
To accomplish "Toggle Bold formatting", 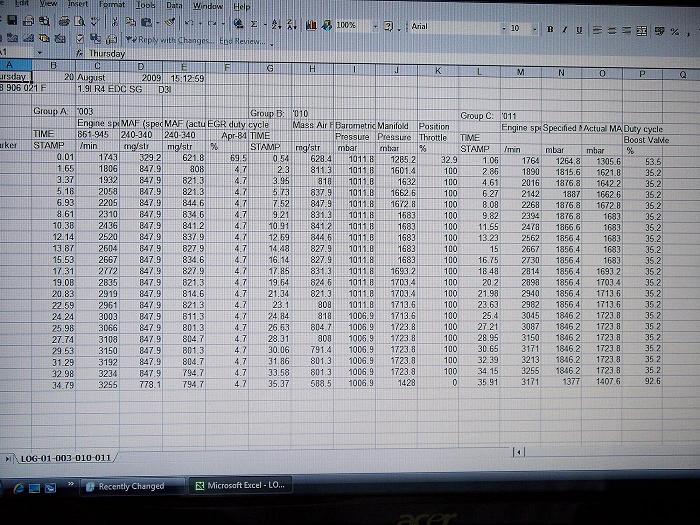I will point(549,29).
